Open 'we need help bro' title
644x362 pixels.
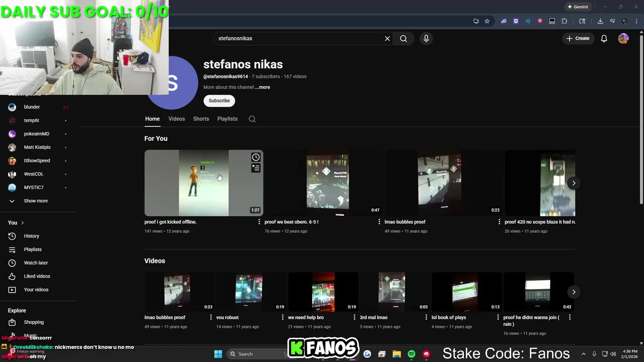(x=306, y=317)
